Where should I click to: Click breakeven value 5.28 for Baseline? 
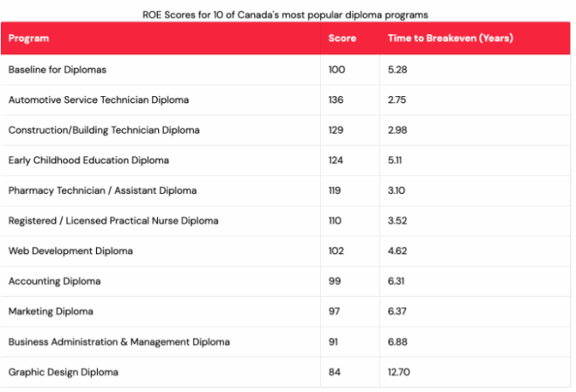pyautogui.click(x=397, y=70)
